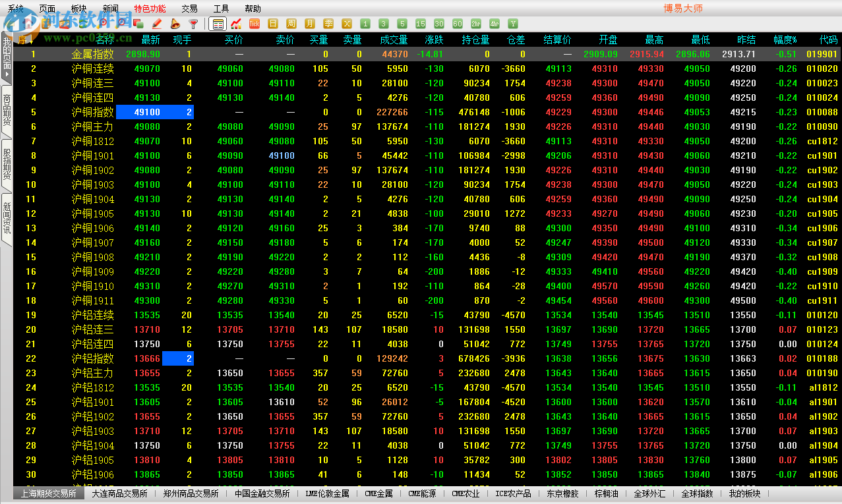Sort by the 持仓量 column header

(475, 40)
